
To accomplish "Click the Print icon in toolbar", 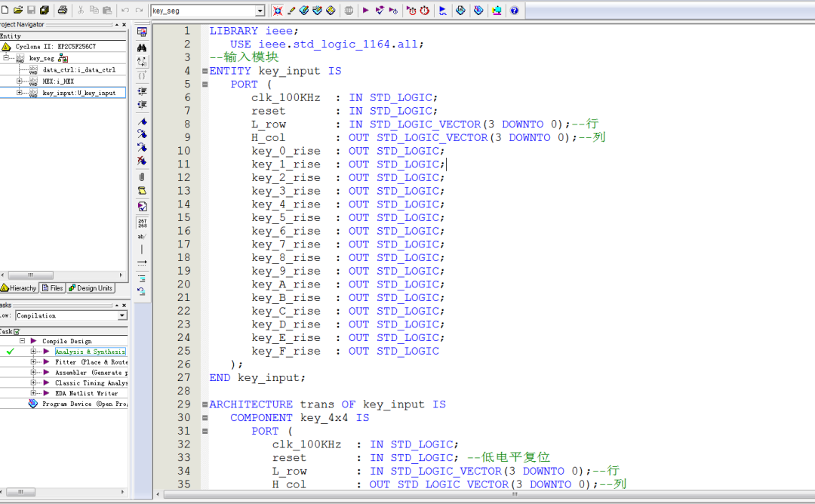I will [63, 11].
